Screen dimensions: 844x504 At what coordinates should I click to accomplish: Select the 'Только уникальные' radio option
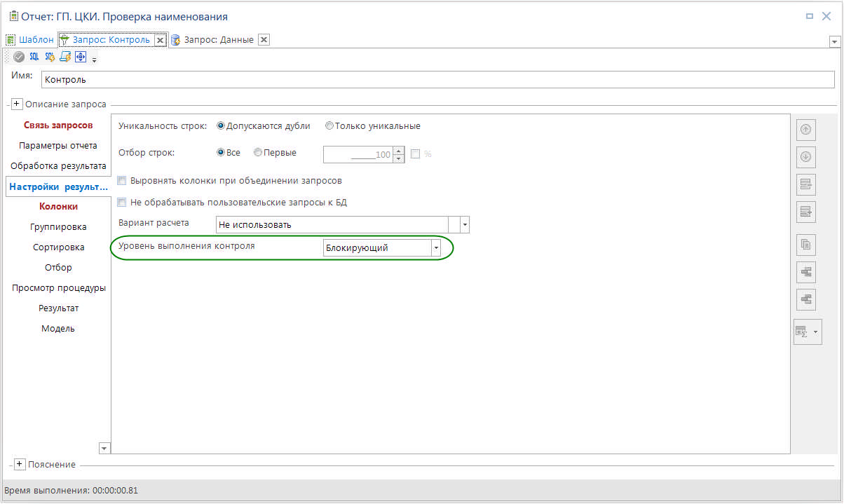click(329, 126)
